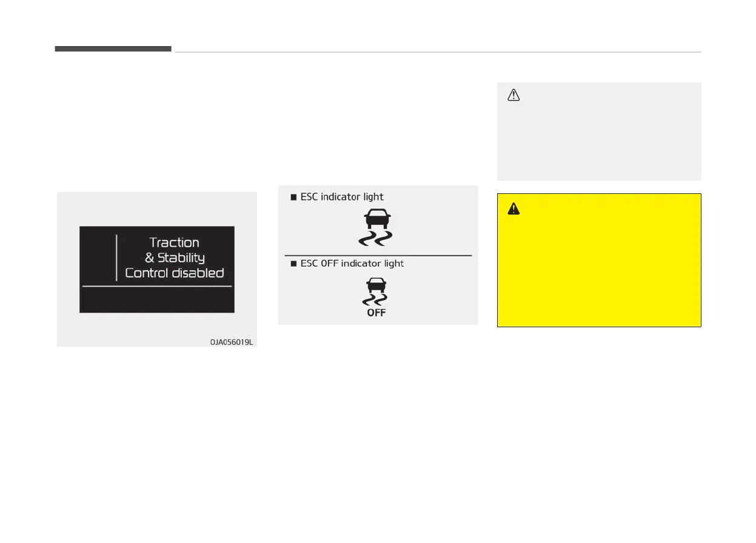Viewport: 756px width, 543px height.
Task: Click the vertical white line on the black display
Action: coord(116,258)
